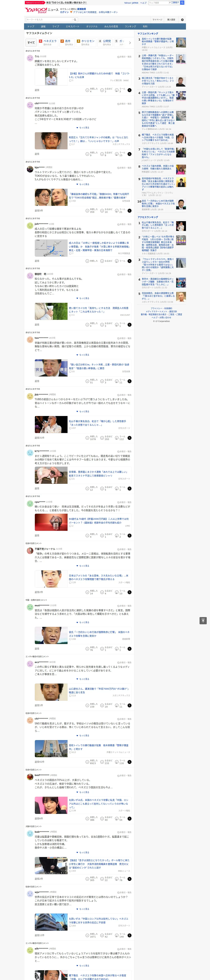Click the Yahoo!ショッピング promo banner label
The image size is (210, 980).
35,3
